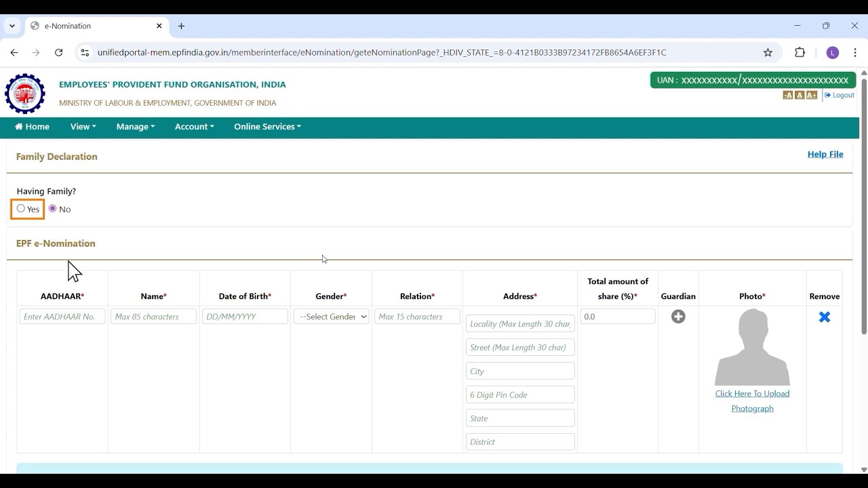View site information icon in address bar

pos(84,52)
